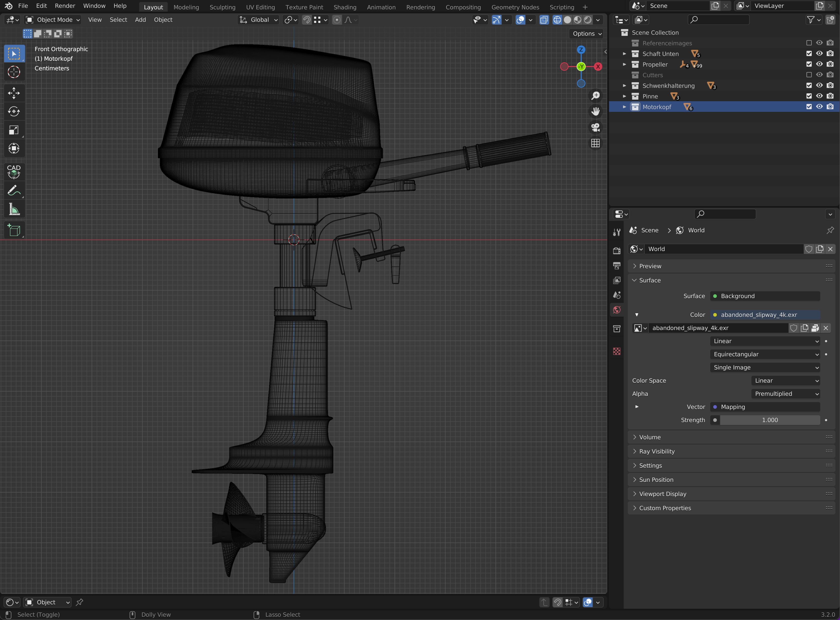
Task: Select the Move tool in toolbar
Action: coord(14,93)
